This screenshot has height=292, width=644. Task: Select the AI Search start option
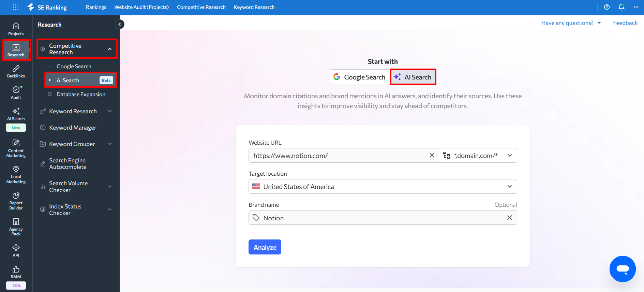coord(413,77)
